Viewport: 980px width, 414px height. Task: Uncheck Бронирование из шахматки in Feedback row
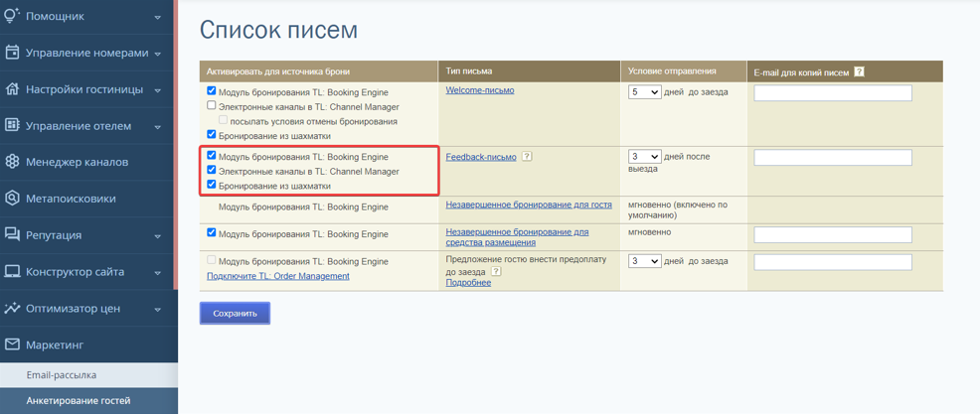click(x=212, y=185)
